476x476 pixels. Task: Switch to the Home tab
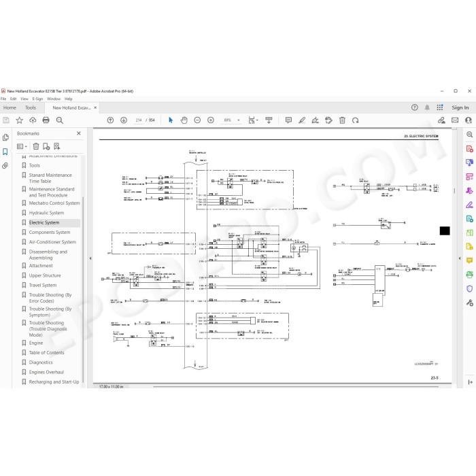coord(10,107)
